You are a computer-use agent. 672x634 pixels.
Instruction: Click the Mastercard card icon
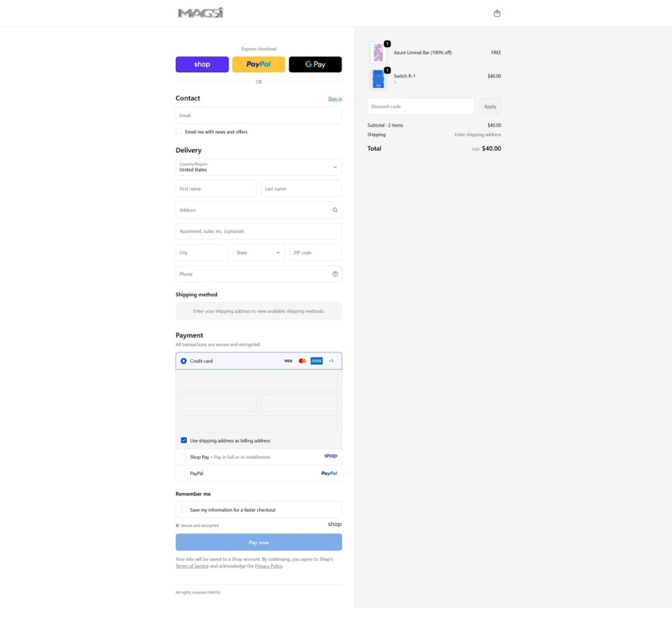click(302, 361)
